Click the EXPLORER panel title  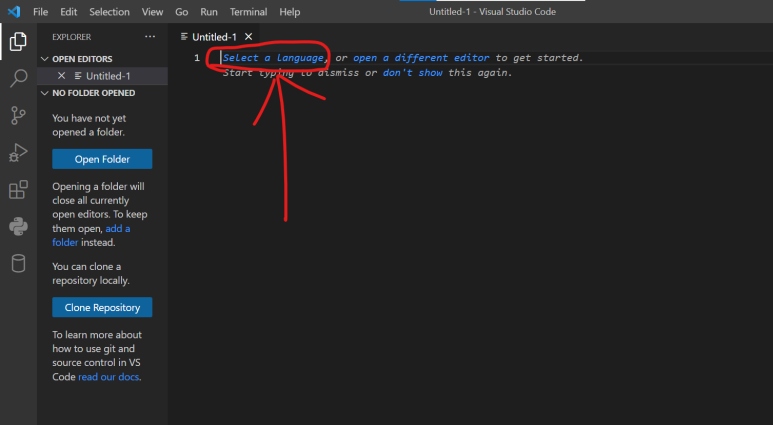71,37
